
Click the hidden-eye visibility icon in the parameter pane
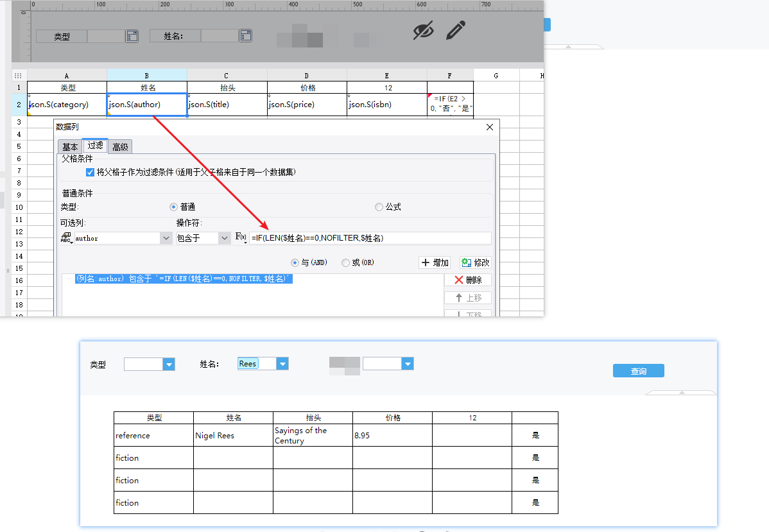tap(423, 30)
